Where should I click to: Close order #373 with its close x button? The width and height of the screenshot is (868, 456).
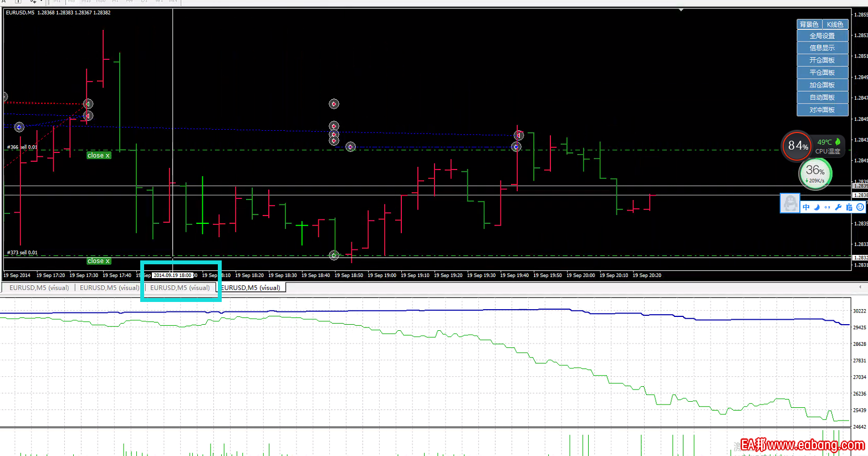tap(99, 261)
